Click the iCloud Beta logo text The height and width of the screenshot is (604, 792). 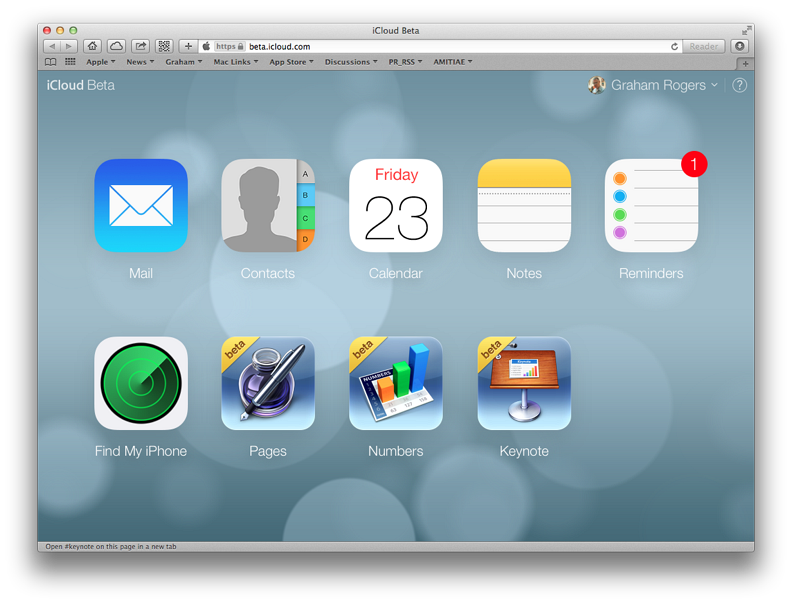point(81,85)
